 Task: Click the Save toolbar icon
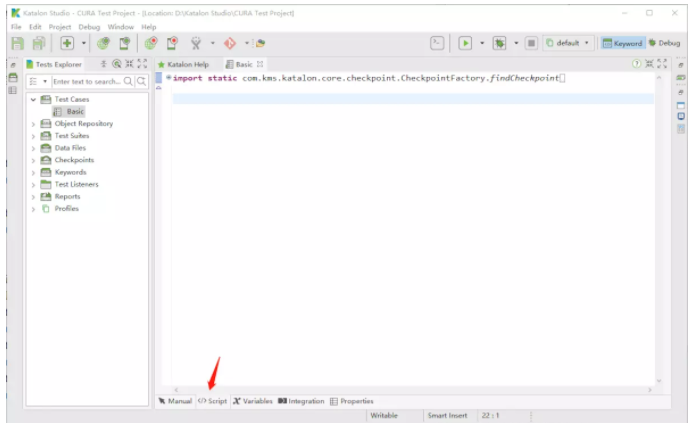coord(17,43)
